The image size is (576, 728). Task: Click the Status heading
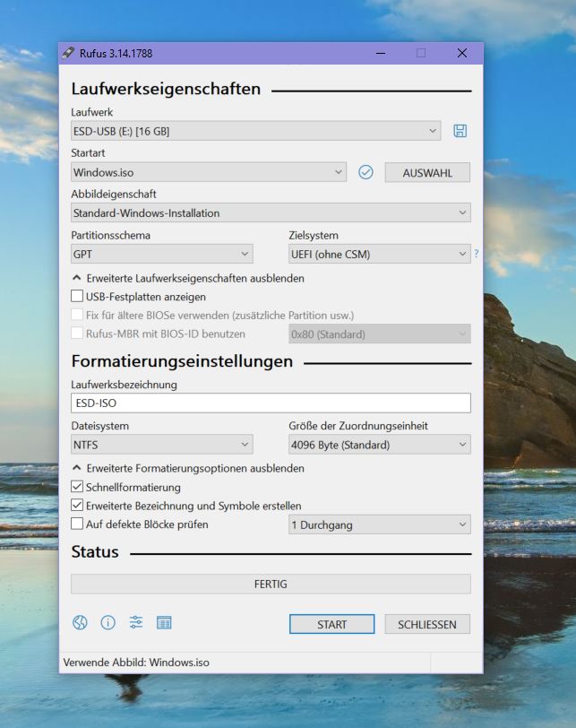point(95,551)
